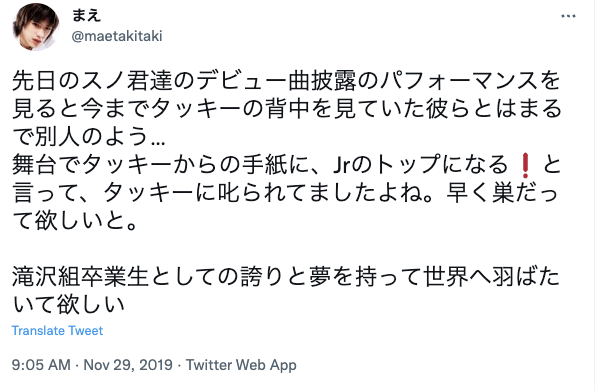The width and height of the screenshot is (599, 391).
Task: Click the Translate Tweet link
Action: coord(57,331)
